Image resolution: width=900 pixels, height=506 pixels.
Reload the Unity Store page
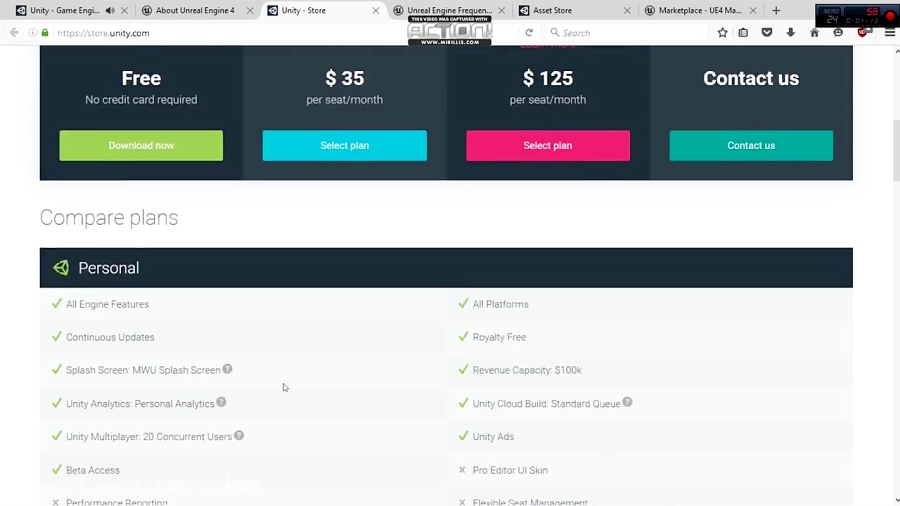(x=529, y=33)
